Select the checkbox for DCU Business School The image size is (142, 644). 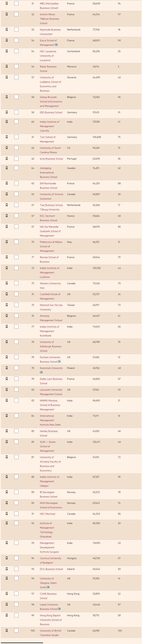[x=16, y=569]
